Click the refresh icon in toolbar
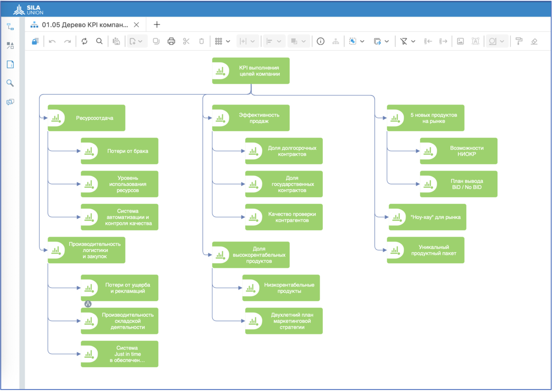This screenshot has width=554, height=392. click(85, 41)
